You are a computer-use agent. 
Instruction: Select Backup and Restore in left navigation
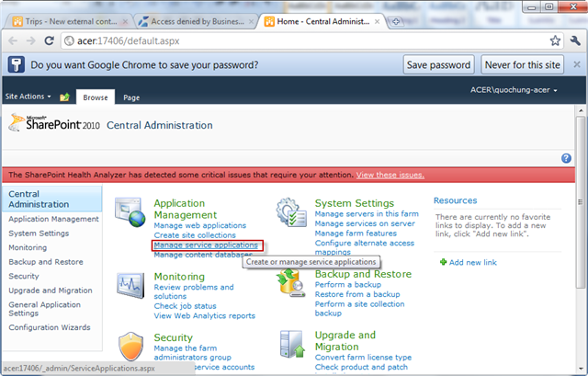point(46,262)
